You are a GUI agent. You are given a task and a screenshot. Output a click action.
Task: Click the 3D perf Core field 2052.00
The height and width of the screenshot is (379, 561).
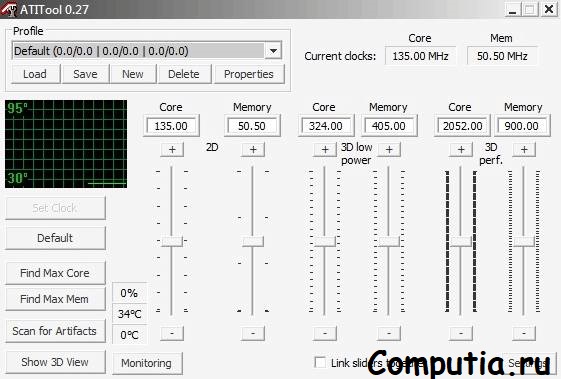pos(462,126)
